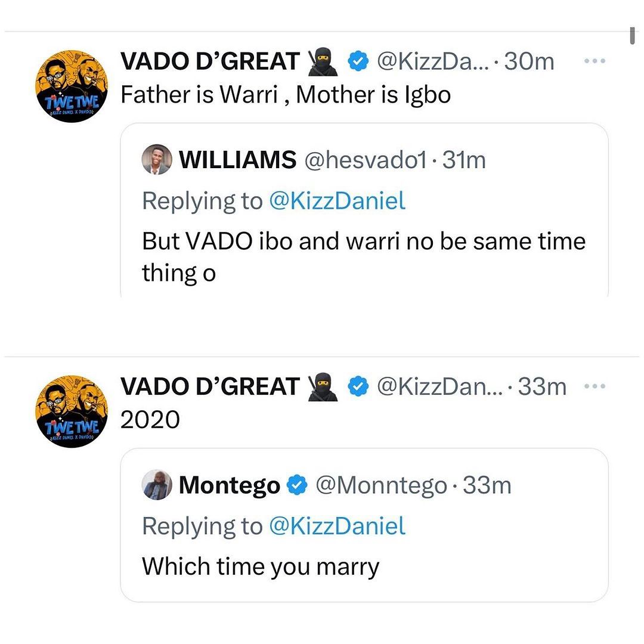Click WILLIAMS profile picture in quoted tweet
This screenshot has width=644, height=644.
click(x=157, y=160)
